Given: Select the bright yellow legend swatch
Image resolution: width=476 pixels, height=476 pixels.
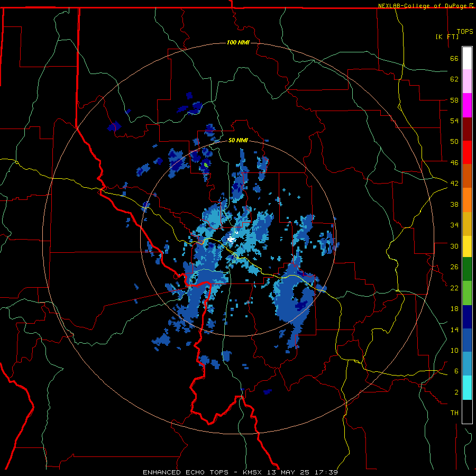Looking at the screenshot, I should (467, 246).
